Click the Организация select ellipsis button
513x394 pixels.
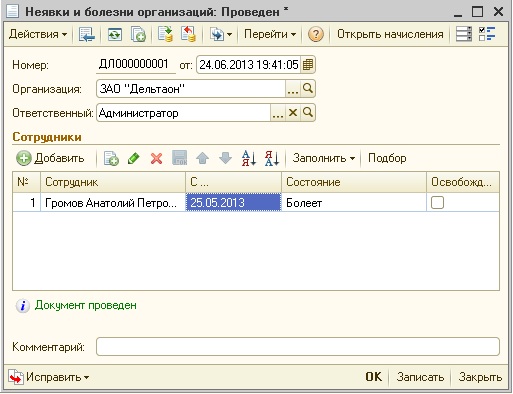pyautogui.click(x=293, y=89)
